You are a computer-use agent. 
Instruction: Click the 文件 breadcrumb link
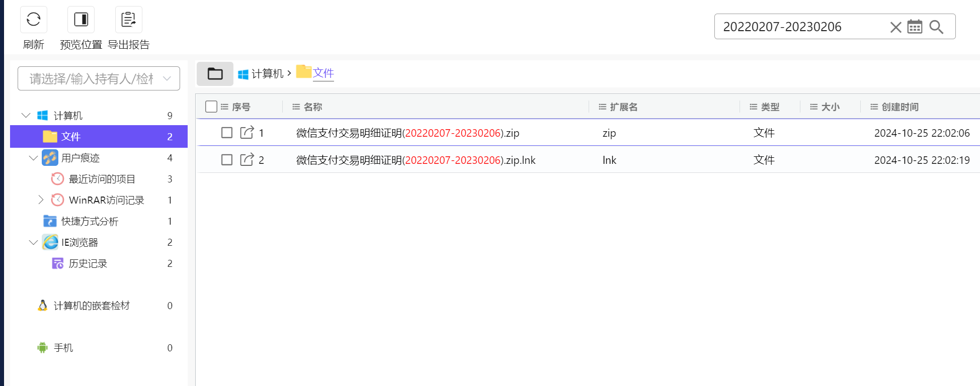pyautogui.click(x=323, y=73)
